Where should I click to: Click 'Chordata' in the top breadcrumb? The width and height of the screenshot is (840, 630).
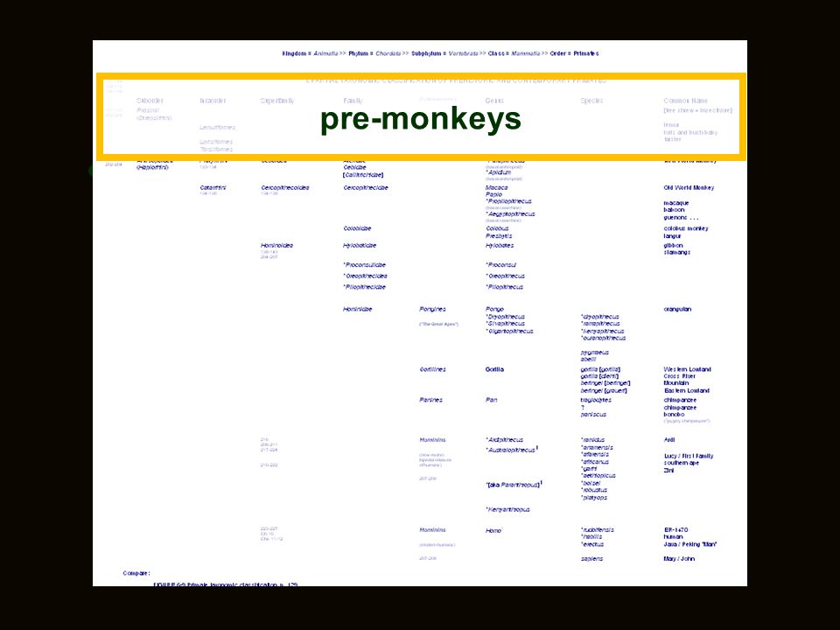[x=388, y=53]
